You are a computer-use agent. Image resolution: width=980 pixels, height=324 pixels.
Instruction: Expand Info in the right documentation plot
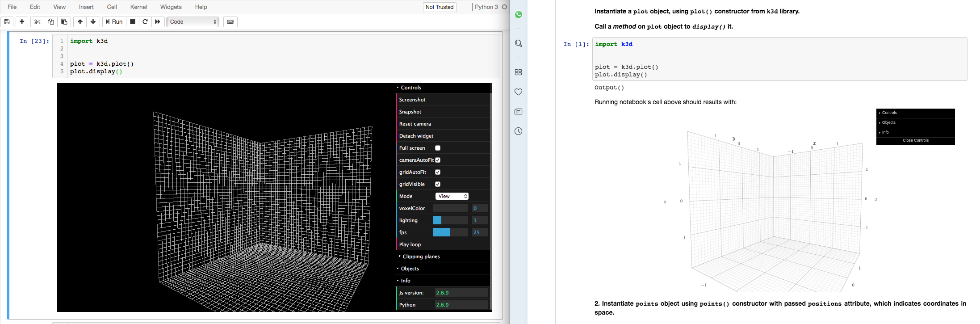[915, 132]
